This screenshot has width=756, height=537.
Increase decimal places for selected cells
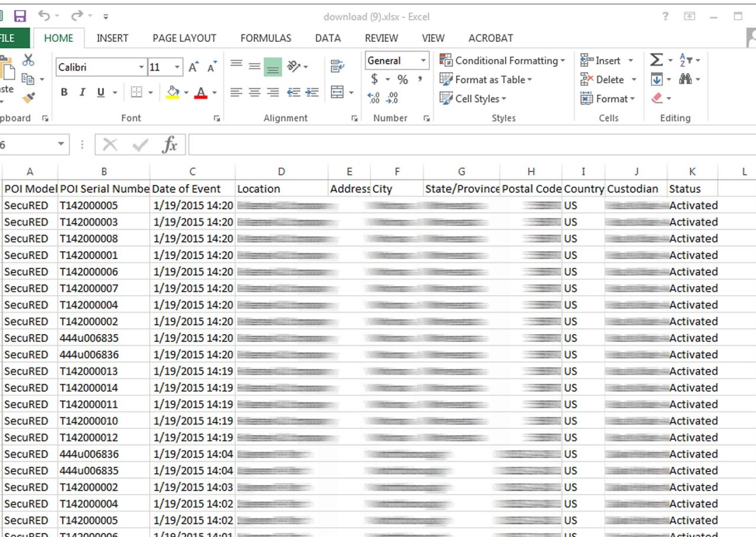374,97
